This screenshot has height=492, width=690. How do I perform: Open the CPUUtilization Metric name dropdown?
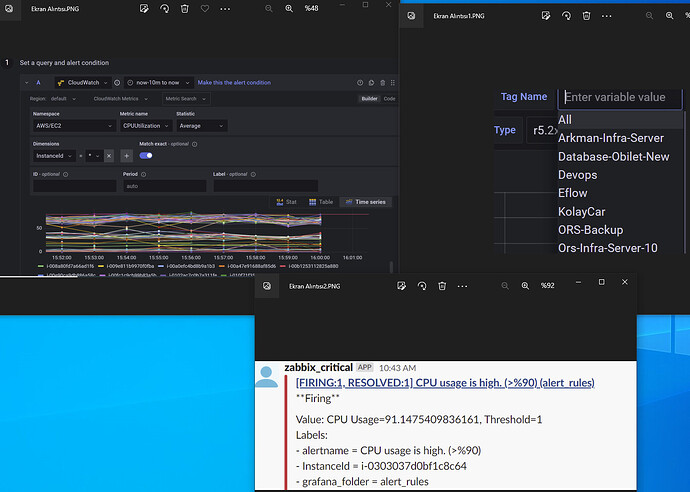[146, 126]
